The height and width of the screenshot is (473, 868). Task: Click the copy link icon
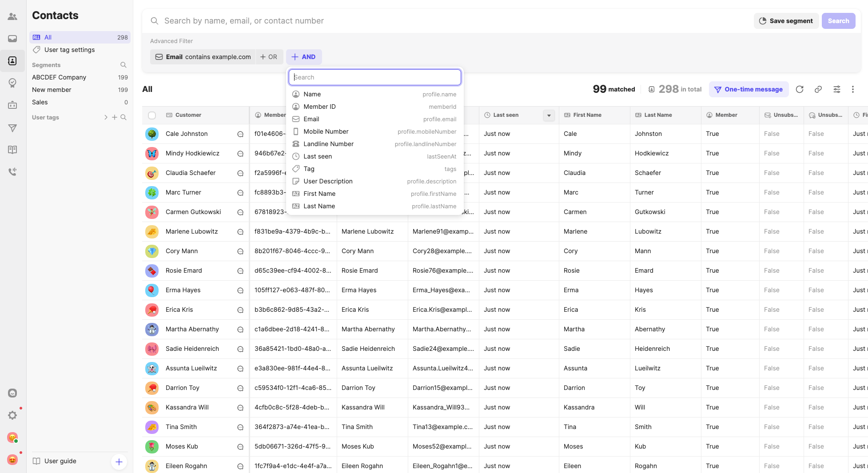point(818,89)
